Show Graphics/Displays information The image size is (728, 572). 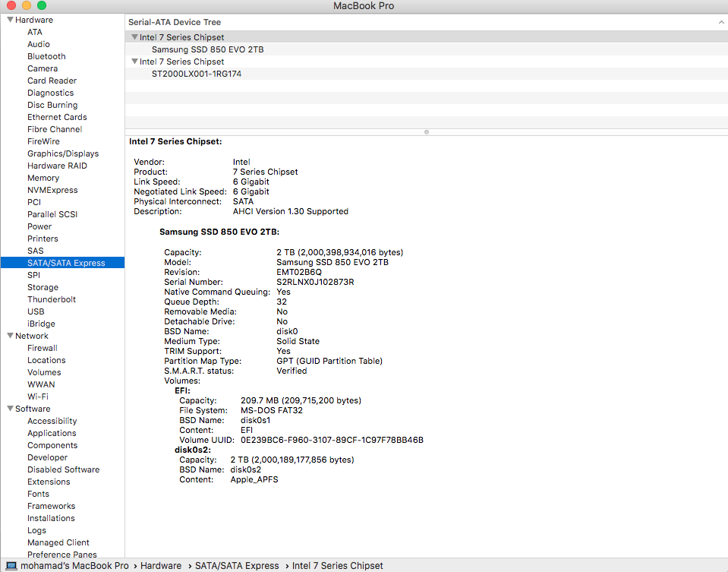click(x=63, y=153)
